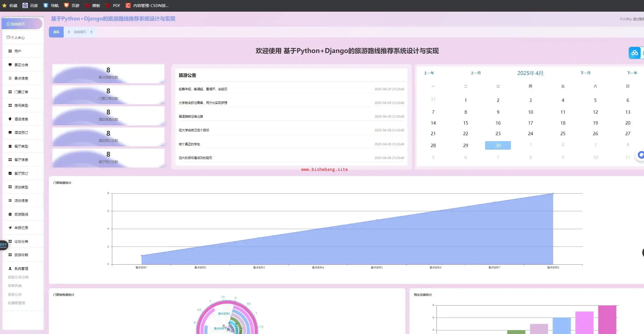644x334 pixels.
Task: Click the 酒店预订 chat bubble icon
Action: (x=10, y=132)
